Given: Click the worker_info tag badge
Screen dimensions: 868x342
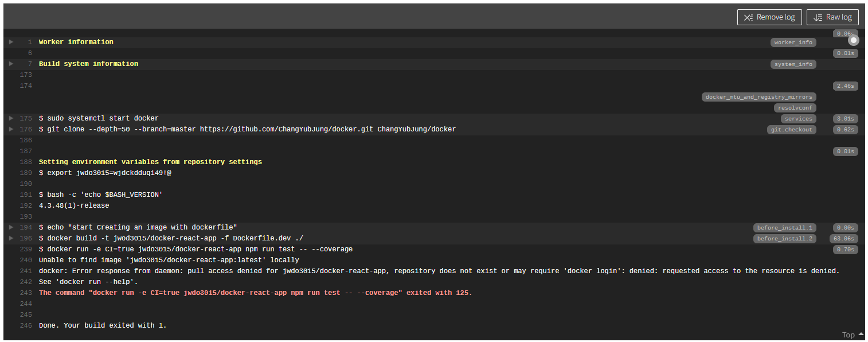Looking at the screenshot, I should (x=793, y=42).
